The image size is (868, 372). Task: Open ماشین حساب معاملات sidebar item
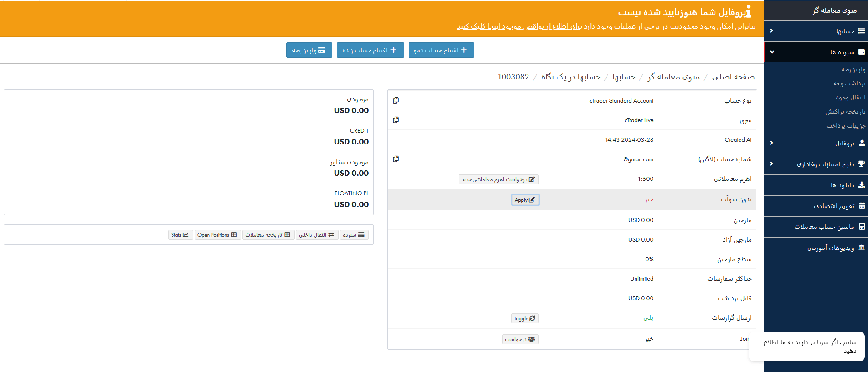[x=816, y=227]
